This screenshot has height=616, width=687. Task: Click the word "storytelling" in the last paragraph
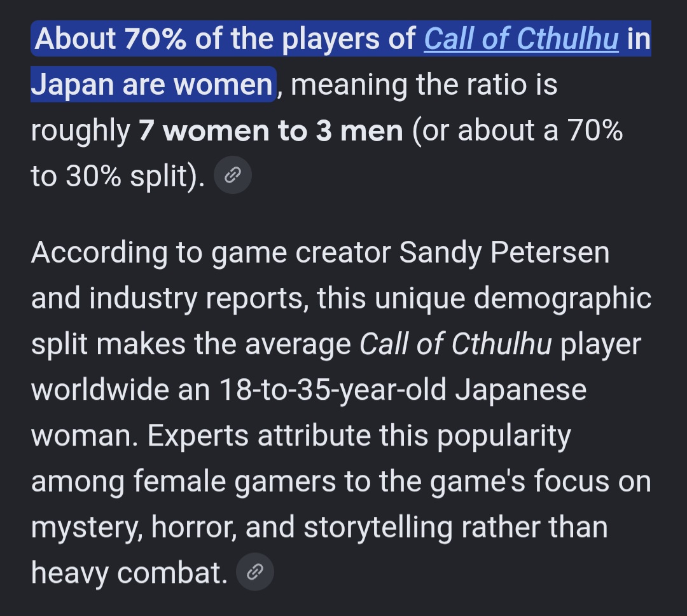[378, 527]
